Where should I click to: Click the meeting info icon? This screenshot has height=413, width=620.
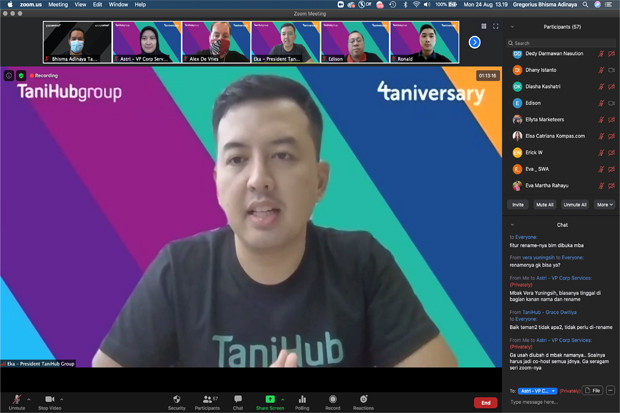pos(9,75)
